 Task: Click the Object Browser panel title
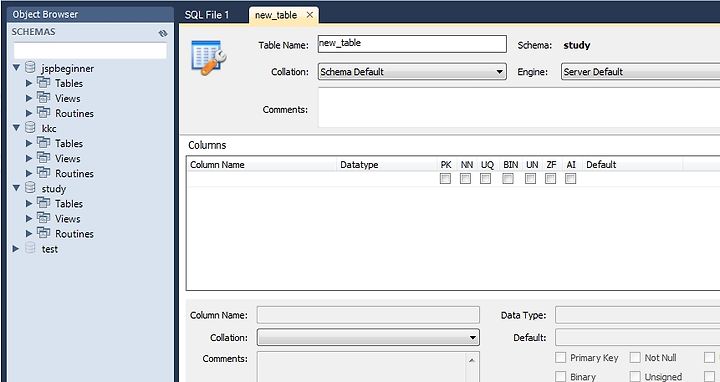[45, 14]
